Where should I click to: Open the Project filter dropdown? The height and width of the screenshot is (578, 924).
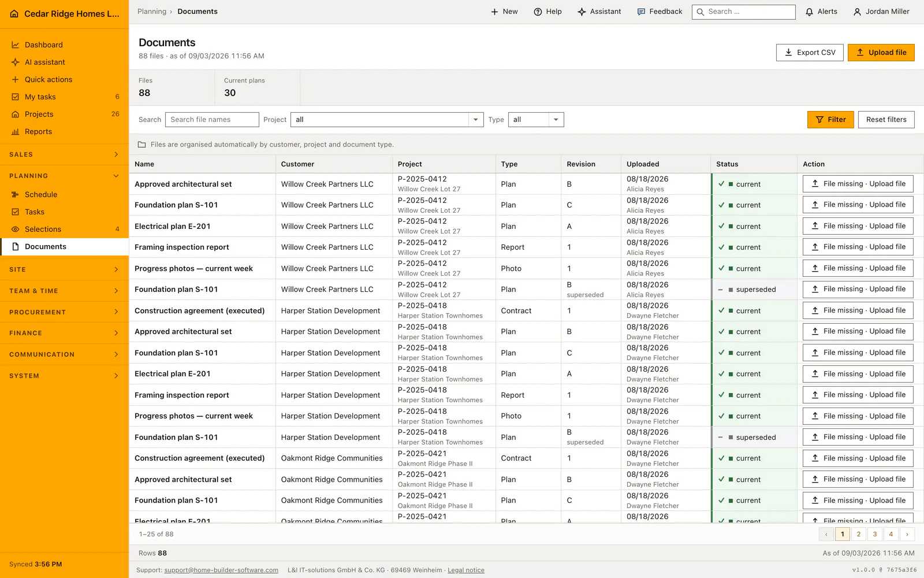pyautogui.click(x=387, y=120)
